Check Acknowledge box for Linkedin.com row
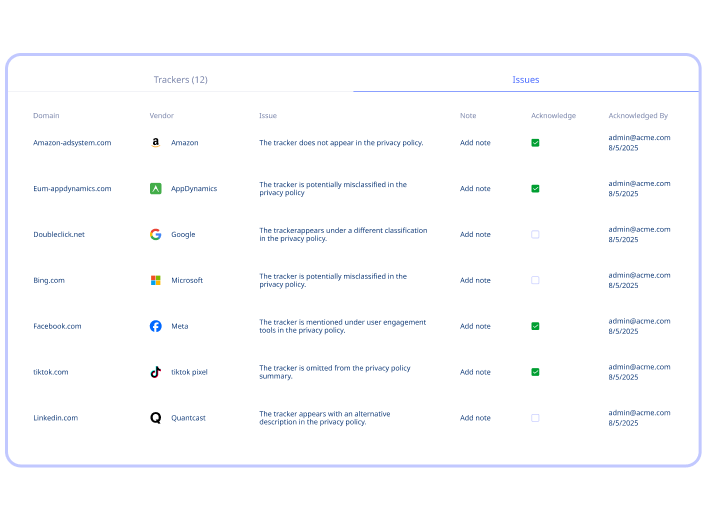The image size is (707, 521). tap(535, 418)
